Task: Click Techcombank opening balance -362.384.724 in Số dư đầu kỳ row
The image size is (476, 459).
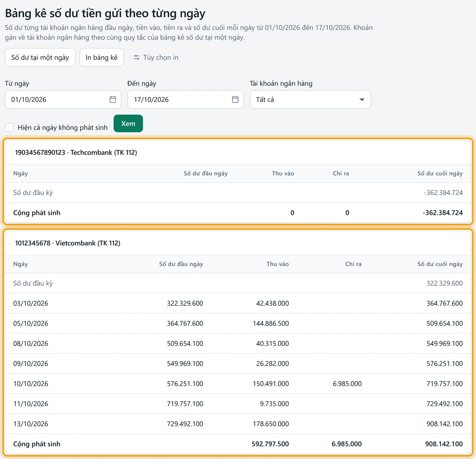Action: [x=443, y=193]
